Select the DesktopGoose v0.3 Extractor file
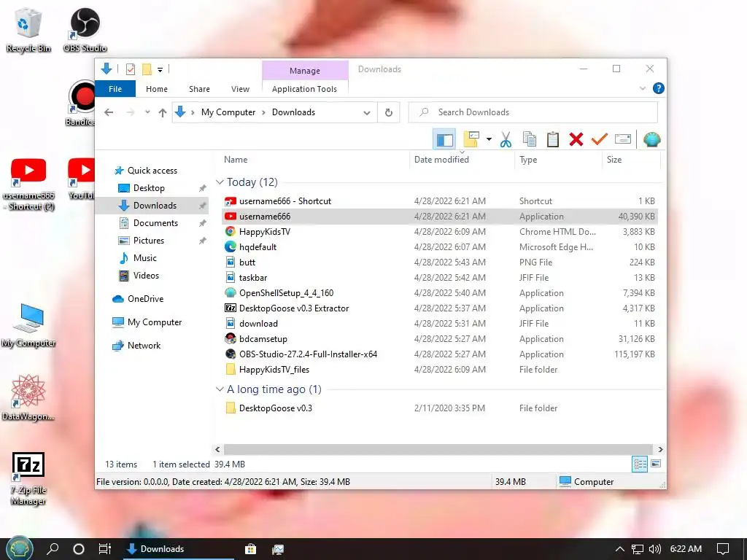Screen dimensions: 747x560 [440, 308]
